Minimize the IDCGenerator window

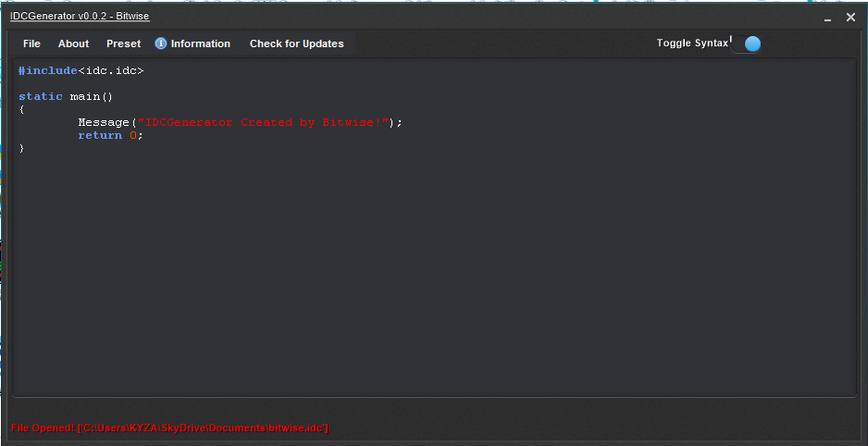coord(827,19)
